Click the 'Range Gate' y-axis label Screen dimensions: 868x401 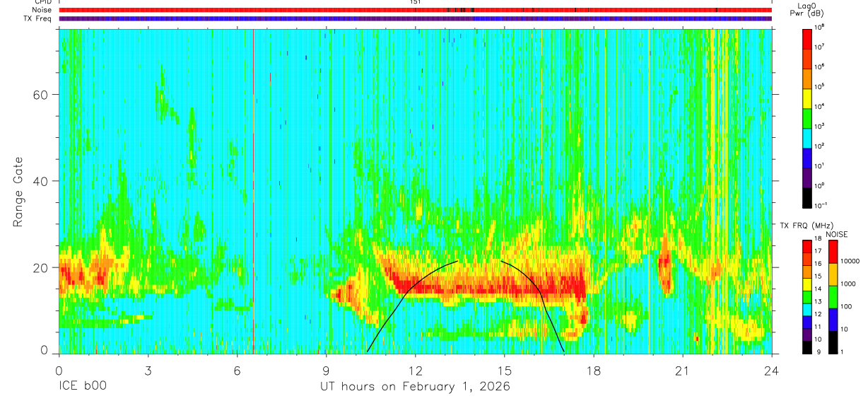point(18,192)
